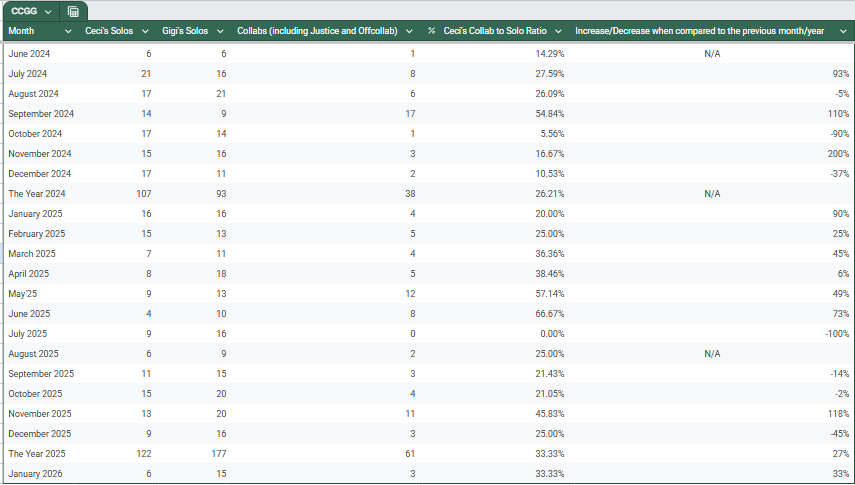This screenshot has width=855, height=485.
Task: Click Gigi's Solos value 93 for Year 2024
Action: point(221,194)
